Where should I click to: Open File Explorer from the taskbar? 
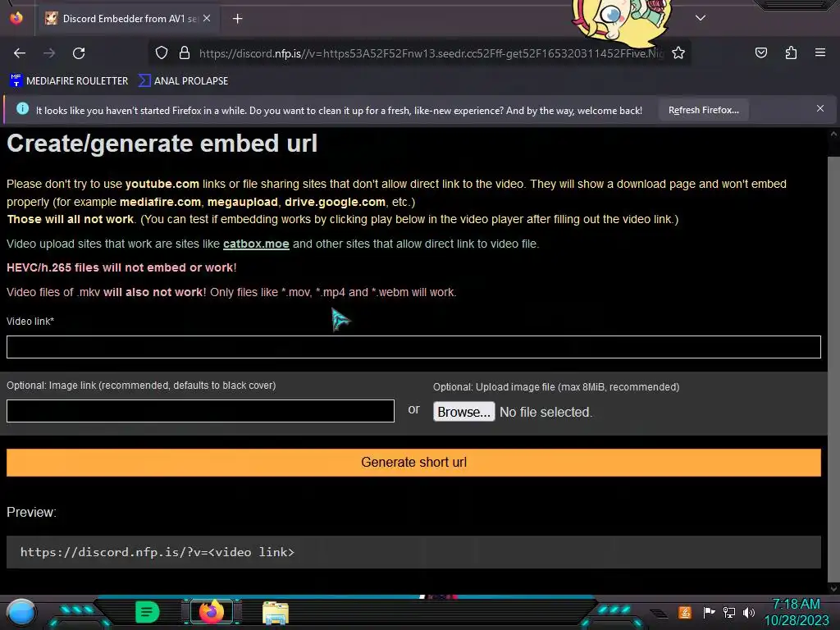pos(276,613)
